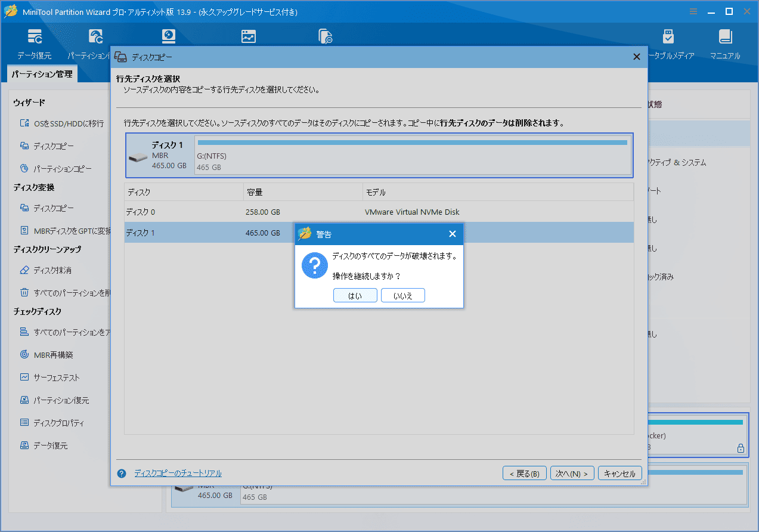Click ディスクプロパティ in sidebar
759x532 pixels.
pyautogui.click(x=58, y=423)
